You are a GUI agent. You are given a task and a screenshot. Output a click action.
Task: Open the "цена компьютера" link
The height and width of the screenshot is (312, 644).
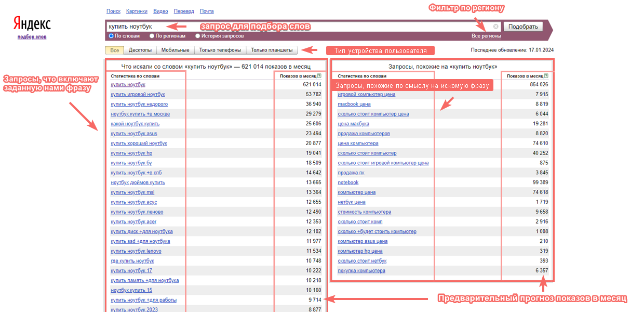click(x=358, y=144)
